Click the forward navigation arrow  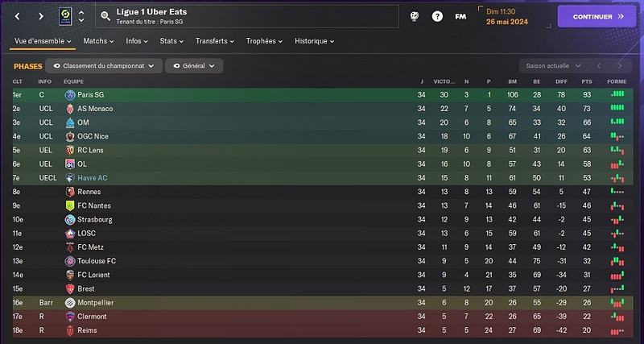41,16
